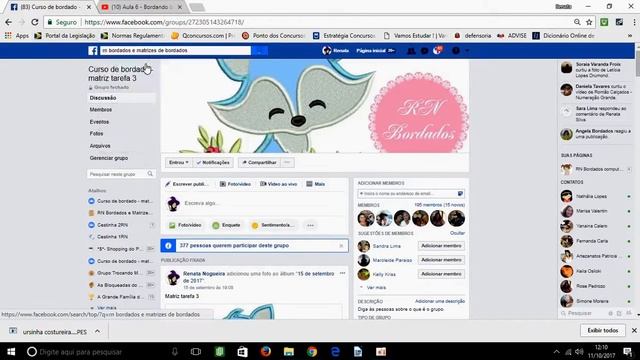Expand the Entrou membership dropdown

click(x=178, y=162)
